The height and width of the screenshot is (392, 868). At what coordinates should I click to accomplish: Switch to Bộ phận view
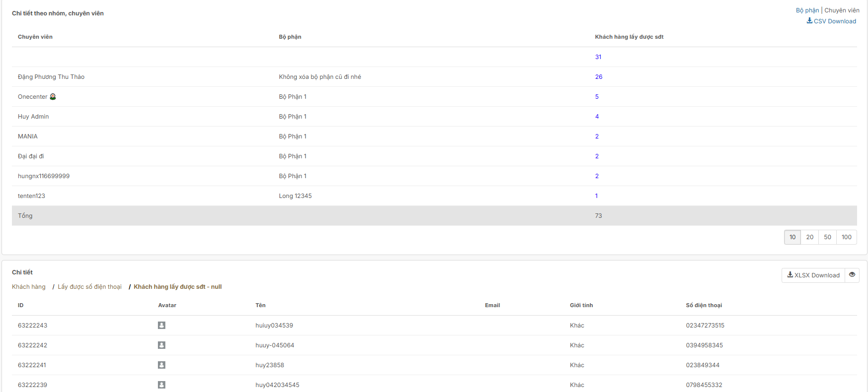[807, 10]
